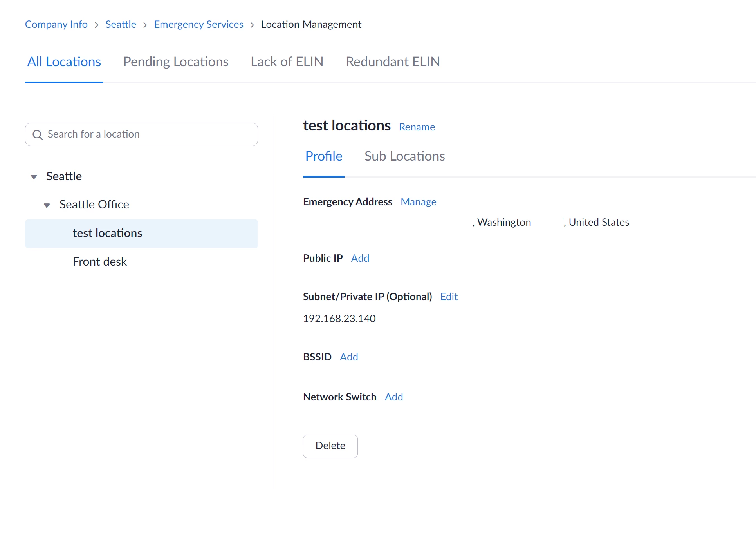Add a Public IP
756x547 pixels.
coord(360,259)
